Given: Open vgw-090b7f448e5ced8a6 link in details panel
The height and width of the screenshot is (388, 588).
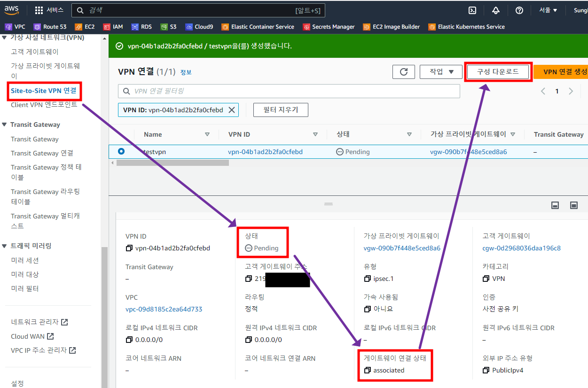Looking at the screenshot, I should tap(402, 248).
